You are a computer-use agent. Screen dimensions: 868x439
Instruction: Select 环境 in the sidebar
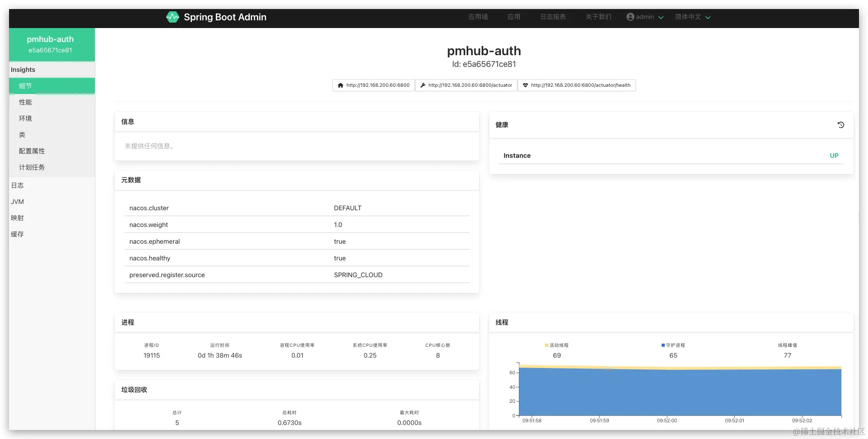pos(52,118)
